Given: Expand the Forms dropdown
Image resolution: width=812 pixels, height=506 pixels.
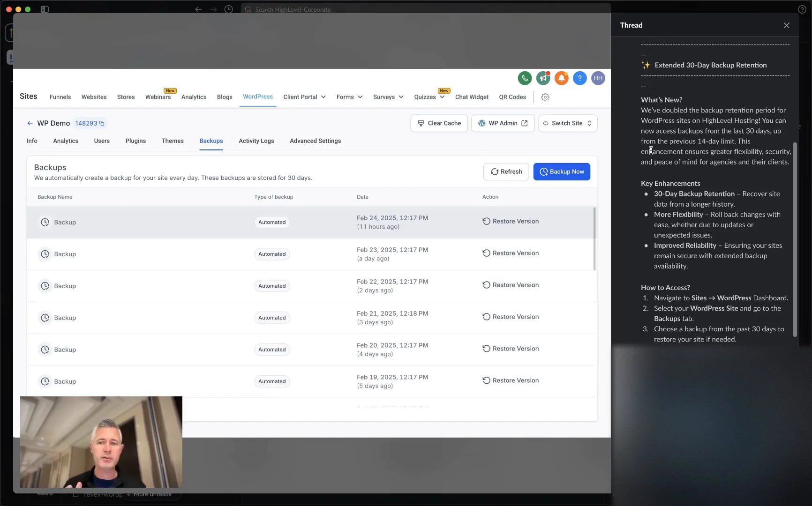Looking at the screenshot, I should point(349,97).
